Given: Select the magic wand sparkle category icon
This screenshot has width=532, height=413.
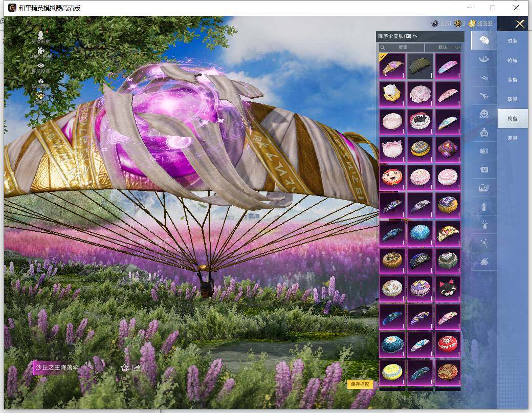Looking at the screenshot, I should pos(484,243).
